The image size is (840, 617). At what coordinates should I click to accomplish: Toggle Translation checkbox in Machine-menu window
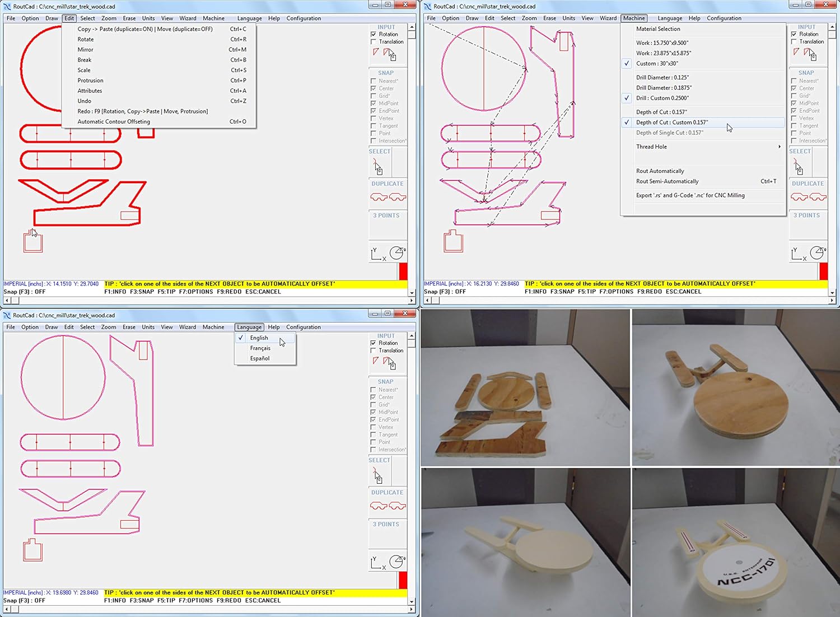[x=794, y=42]
